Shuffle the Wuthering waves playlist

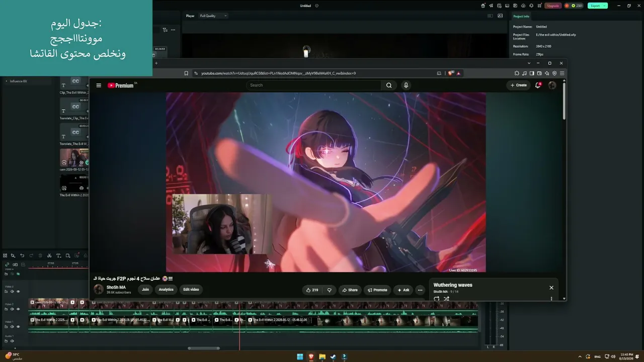point(446,299)
